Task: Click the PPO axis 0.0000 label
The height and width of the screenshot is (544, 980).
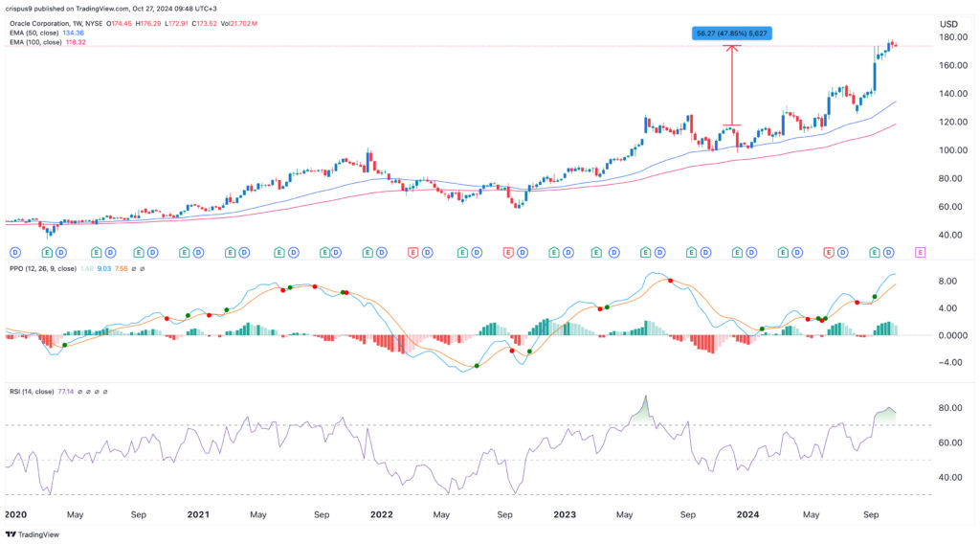Action: tap(953, 336)
